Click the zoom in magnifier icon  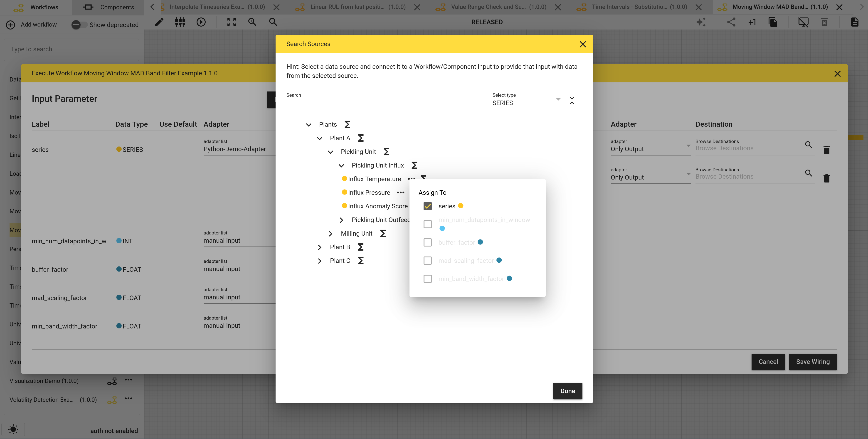252,22
